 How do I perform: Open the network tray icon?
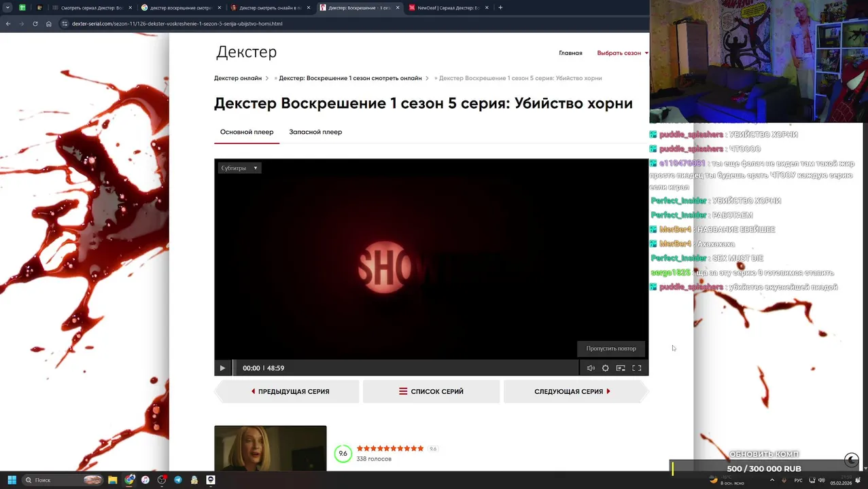click(x=812, y=480)
